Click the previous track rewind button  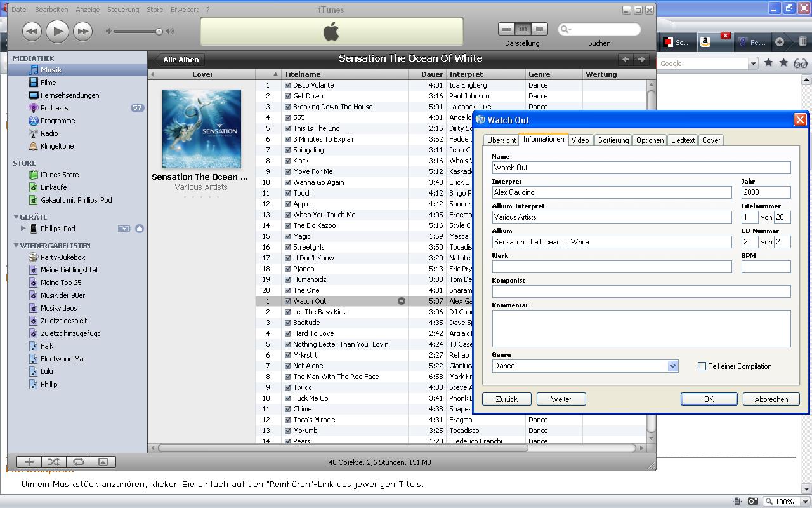tap(32, 31)
